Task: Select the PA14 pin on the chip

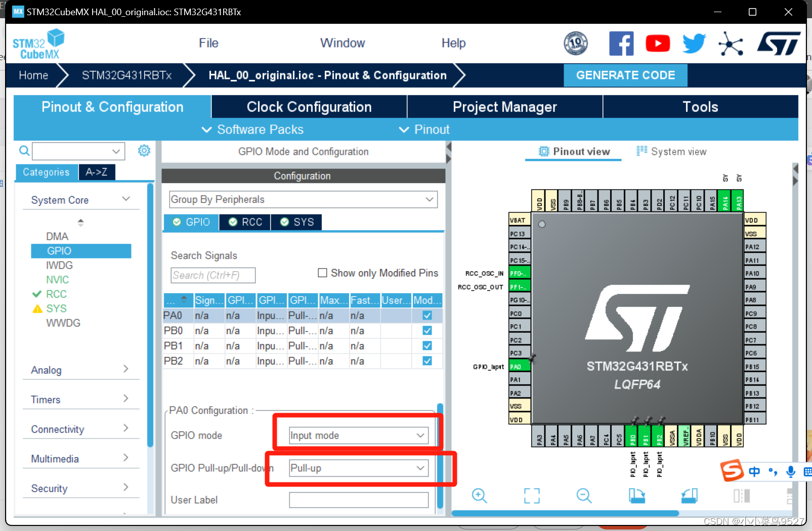Action: 725,201
